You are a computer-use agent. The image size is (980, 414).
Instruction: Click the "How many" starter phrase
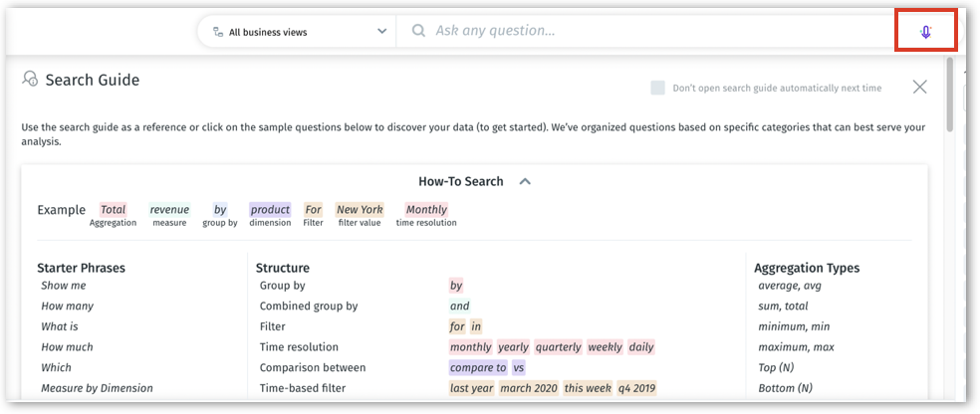67,307
